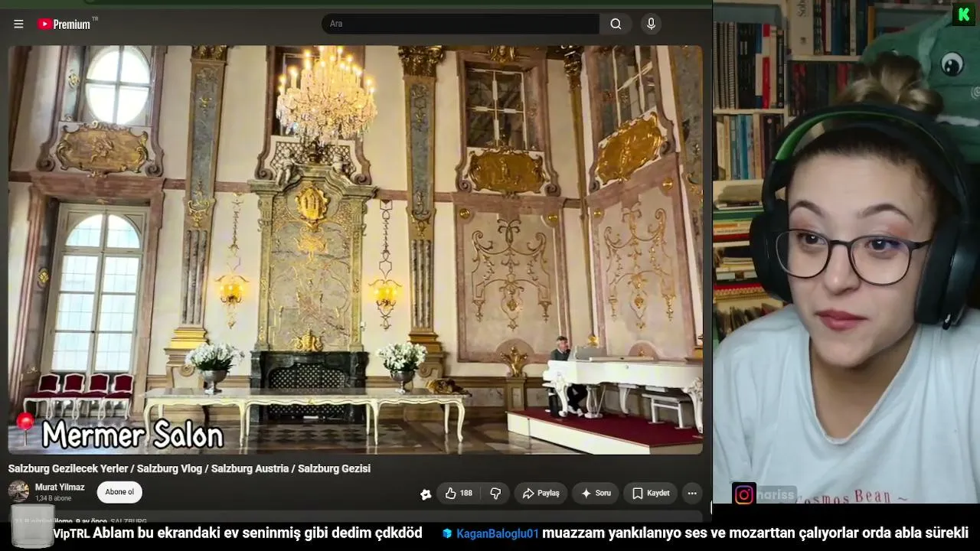Focus the "Ara" search field
The width and height of the screenshot is (980, 551).
tap(461, 24)
